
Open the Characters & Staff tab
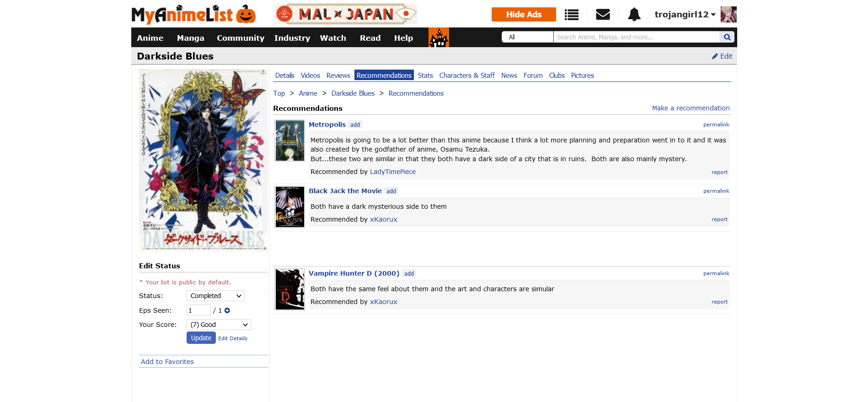pyautogui.click(x=466, y=76)
